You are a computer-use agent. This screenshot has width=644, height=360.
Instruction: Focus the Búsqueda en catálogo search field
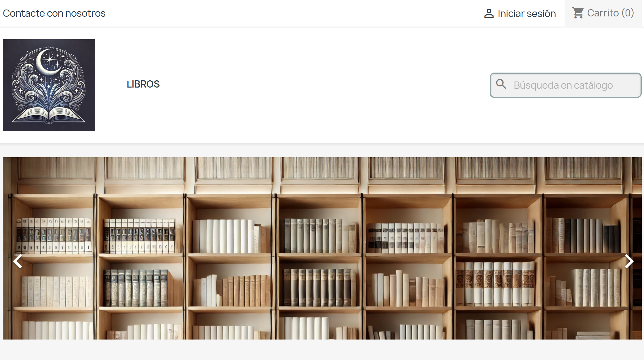tap(566, 85)
